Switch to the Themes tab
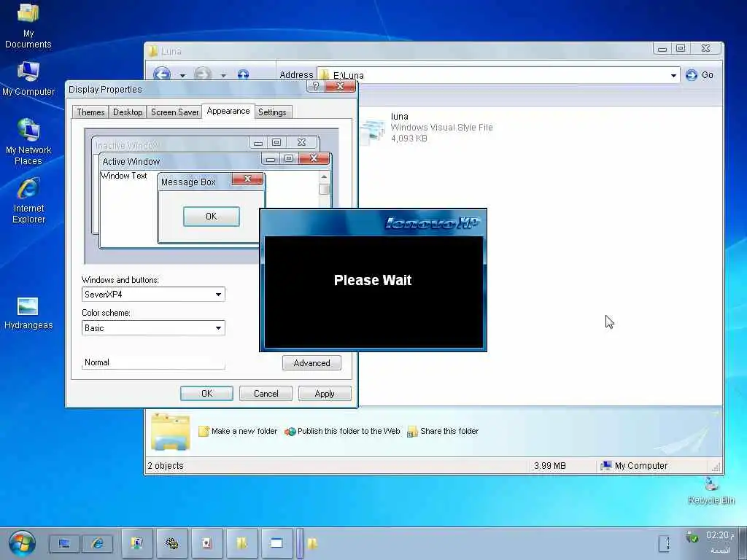The width and height of the screenshot is (747, 560). click(90, 112)
